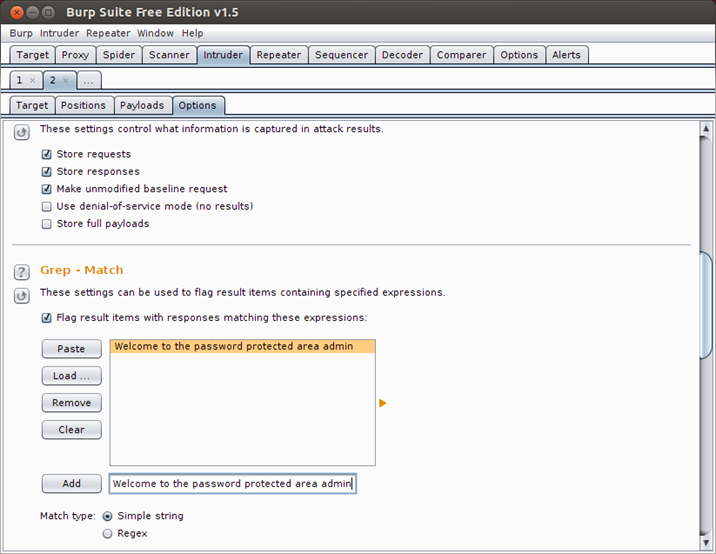Remove the selected expression with Remove button
Screen dimensions: 716x554
coord(71,403)
